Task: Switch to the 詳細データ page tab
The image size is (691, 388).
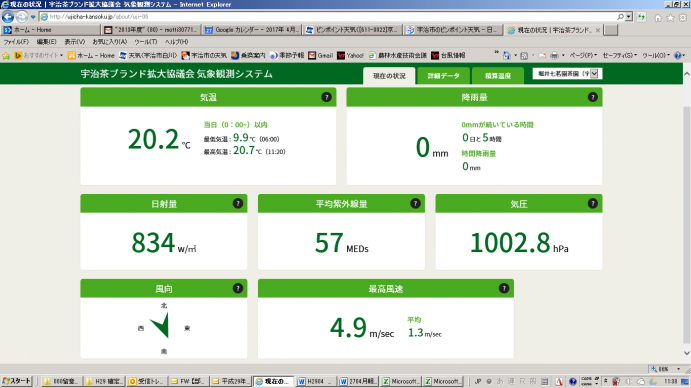Action: (443, 76)
